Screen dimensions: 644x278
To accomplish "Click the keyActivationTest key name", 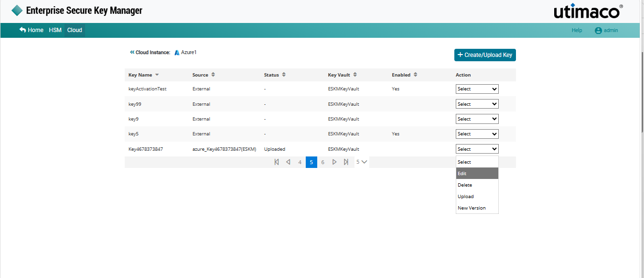I will (148, 89).
